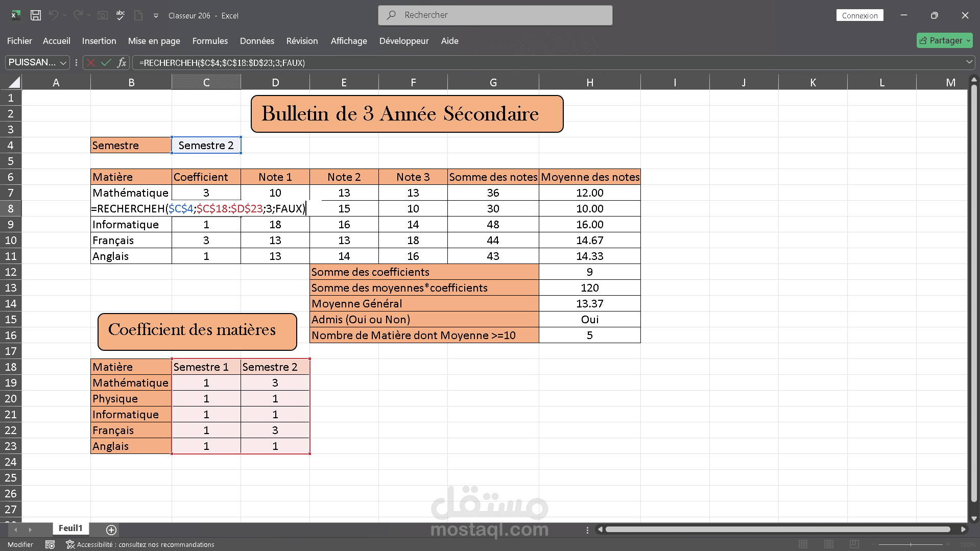Viewport: 980px width, 551px height.
Task: Select the Feuil1 sheet tab
Action: click(x=70, y=529)
